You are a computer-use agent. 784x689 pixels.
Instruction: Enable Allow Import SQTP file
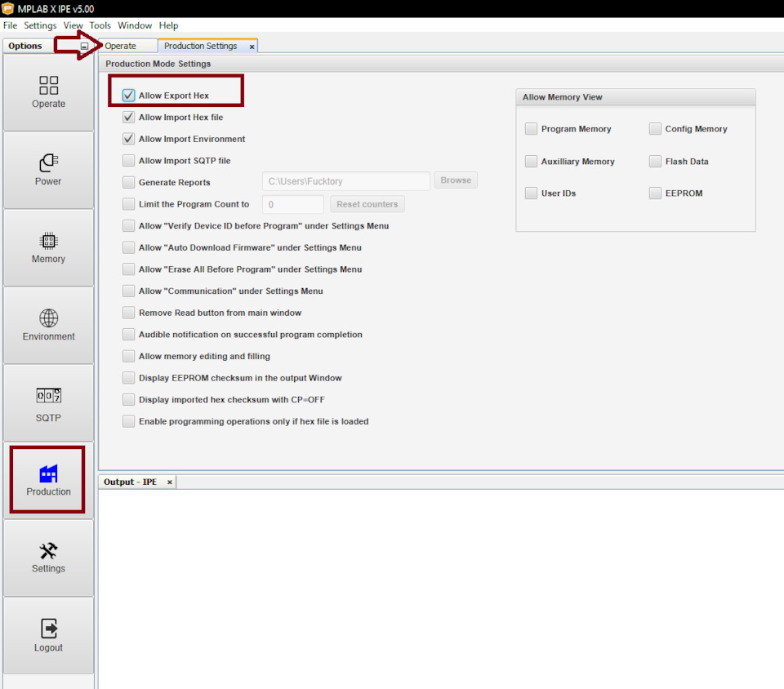(x=128, y=160)
